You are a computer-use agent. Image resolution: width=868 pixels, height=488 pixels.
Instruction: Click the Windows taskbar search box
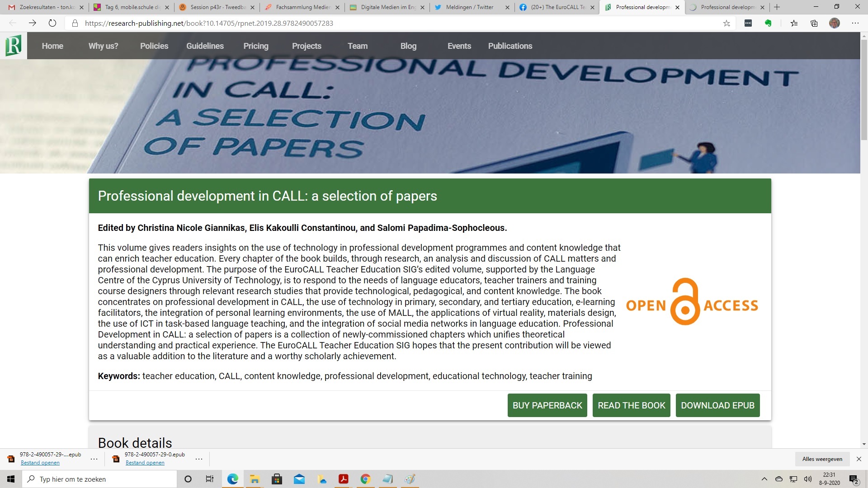pyautogui.click(x=99, y=479)
